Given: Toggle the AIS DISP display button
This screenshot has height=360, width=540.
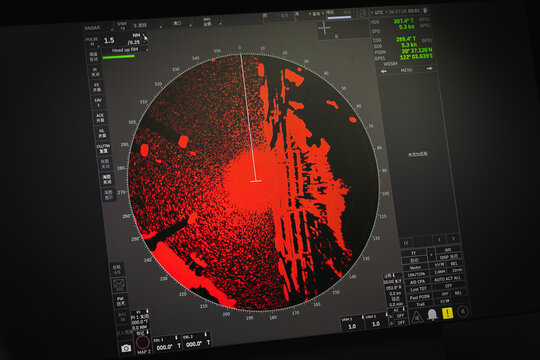Looking at the screenshot, I should (449, 257).
